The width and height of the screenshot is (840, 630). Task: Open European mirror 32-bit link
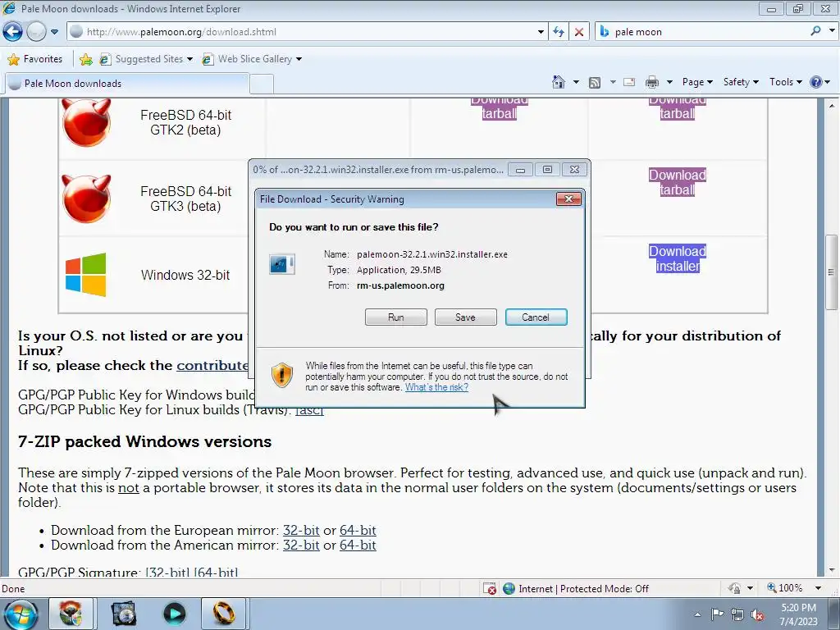click(x=301, y=531)
